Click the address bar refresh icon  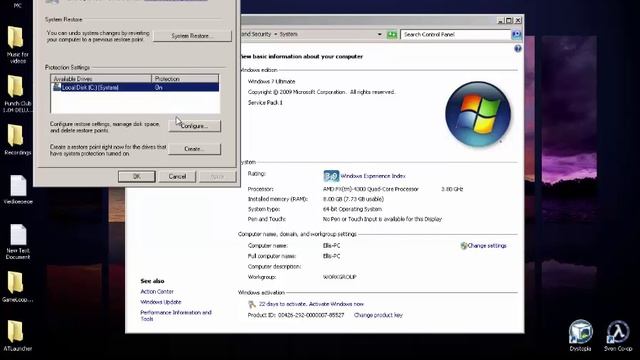392,35
